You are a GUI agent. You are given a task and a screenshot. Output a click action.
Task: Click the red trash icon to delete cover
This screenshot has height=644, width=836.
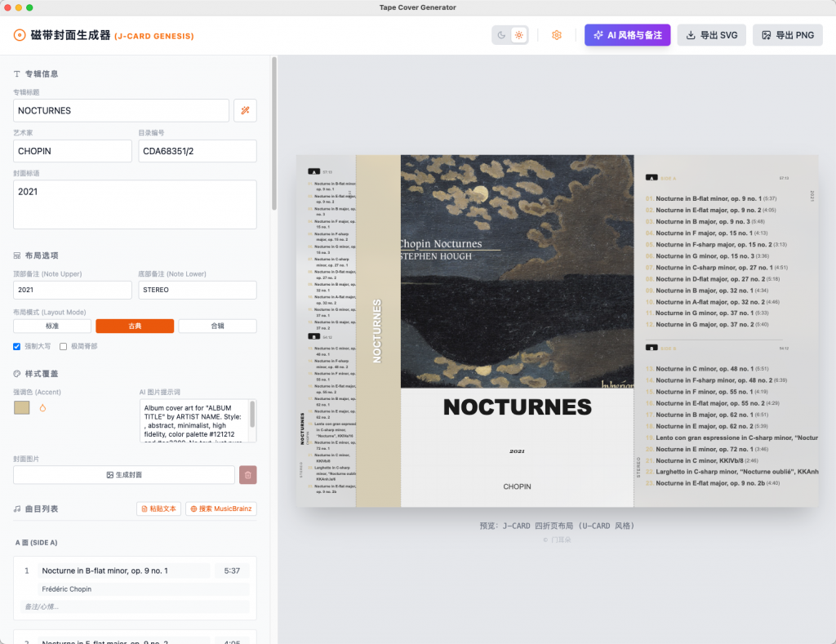point(247,474)
